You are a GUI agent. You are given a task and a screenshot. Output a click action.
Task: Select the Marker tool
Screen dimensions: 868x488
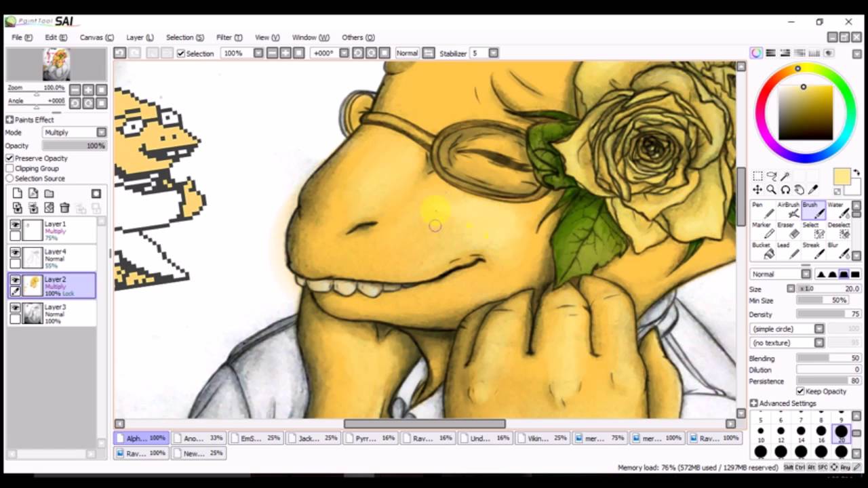(763, 230)
